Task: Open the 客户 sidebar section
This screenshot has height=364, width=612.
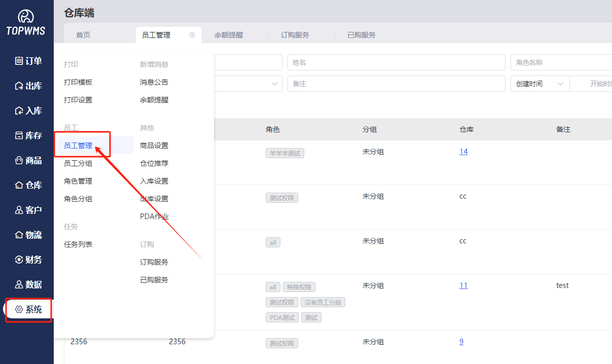Action: coord(28,210)
